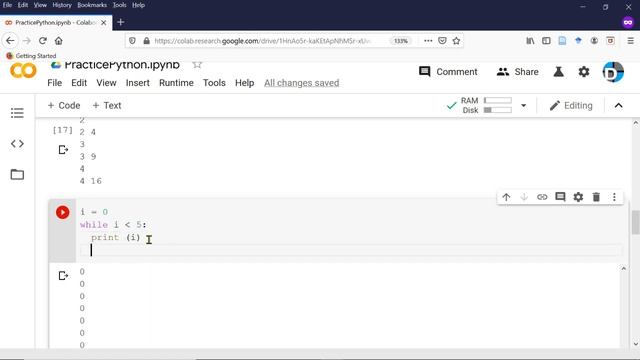Click browser forward button
Viewport: 640px width, 360px height.
[x=27, y=41]
